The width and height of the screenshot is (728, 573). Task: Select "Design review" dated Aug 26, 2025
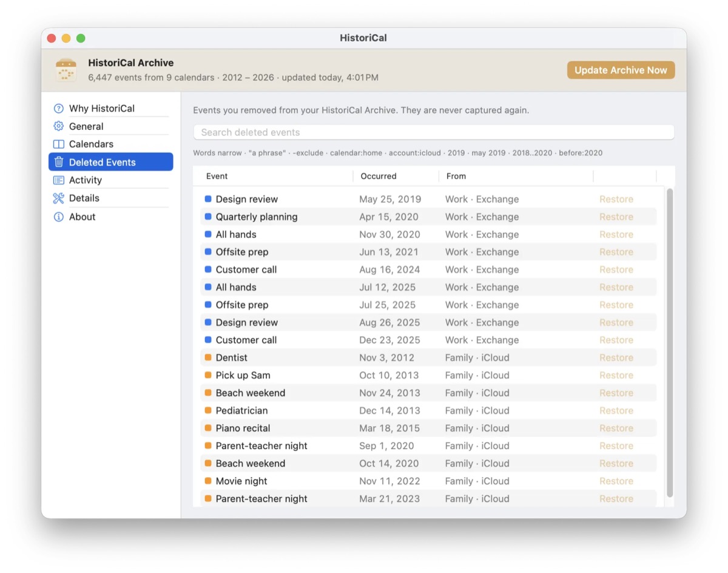click(x=247, y=322)
